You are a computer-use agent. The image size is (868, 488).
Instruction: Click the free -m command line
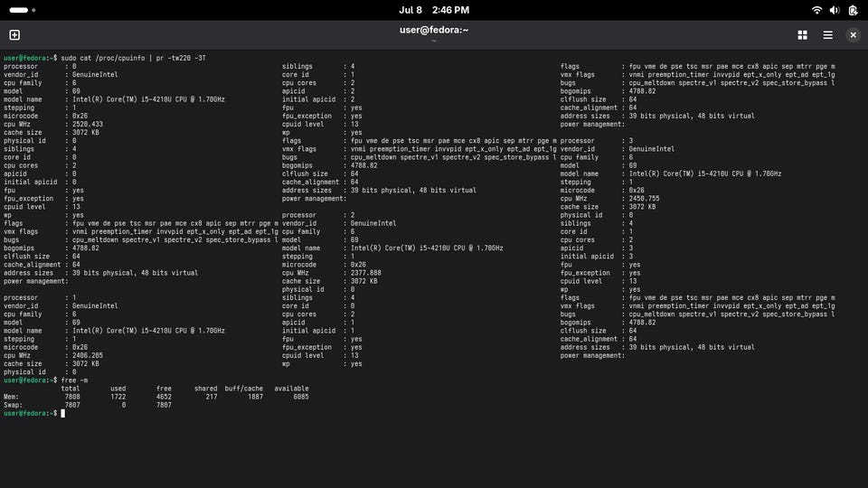(x=74, y=380)
